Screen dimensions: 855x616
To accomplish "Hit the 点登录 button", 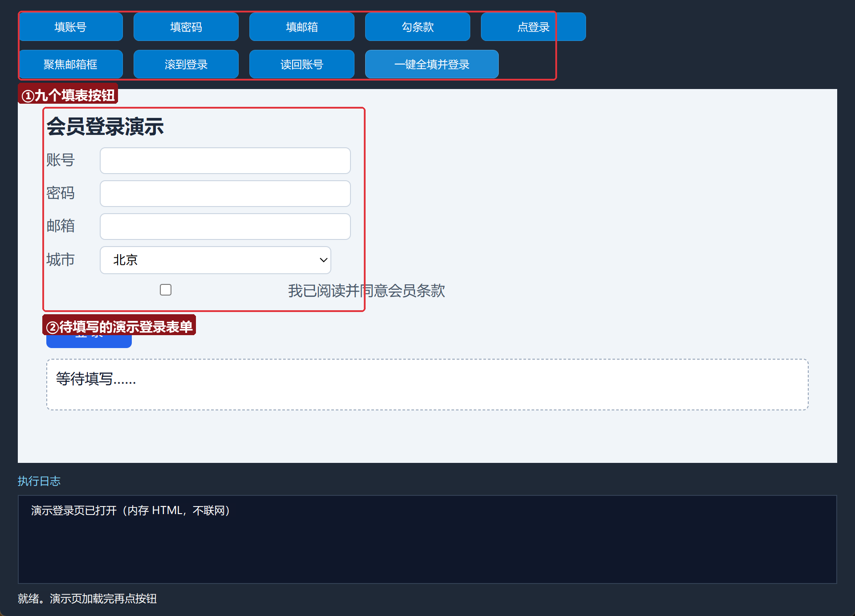I will [533, 27].
